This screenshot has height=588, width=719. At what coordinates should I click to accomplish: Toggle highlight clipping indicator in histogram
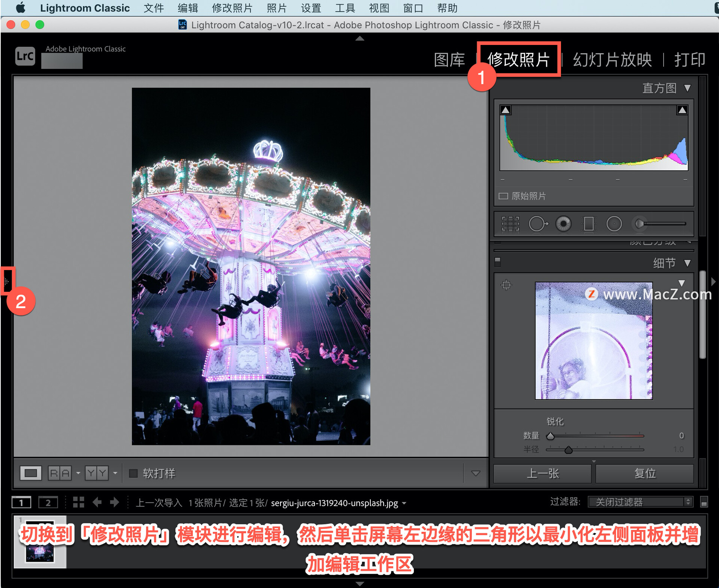[x=682, y=110]
